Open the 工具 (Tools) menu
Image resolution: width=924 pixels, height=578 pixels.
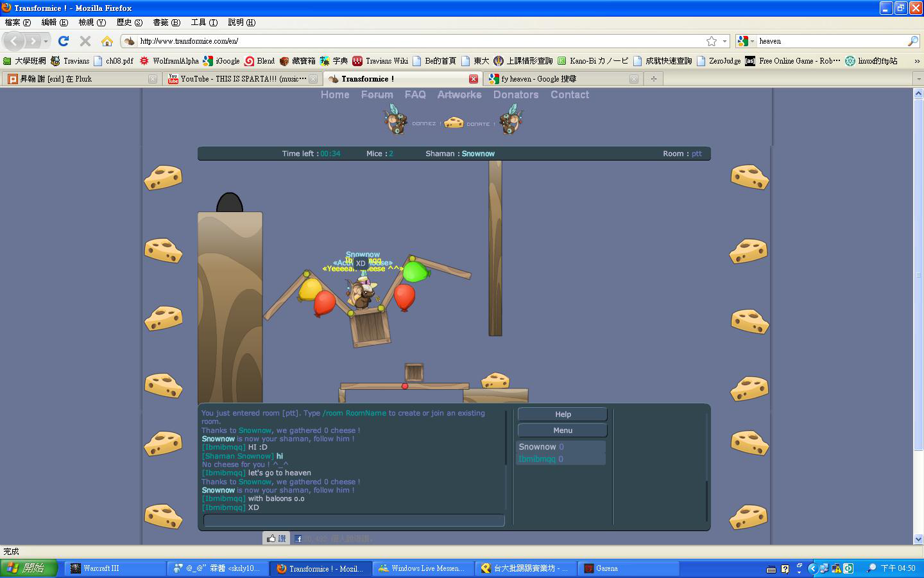[x=204, y=22]
